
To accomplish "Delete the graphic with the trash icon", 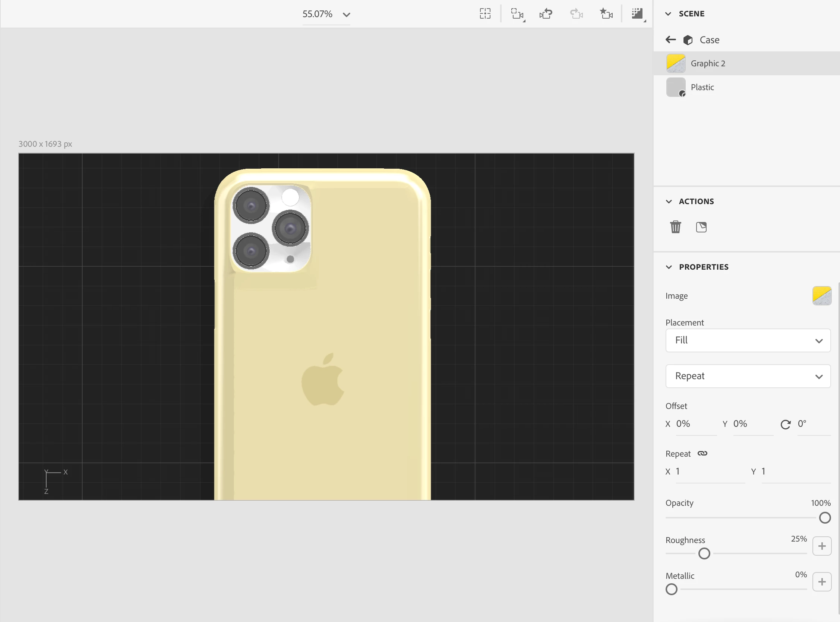I will (x=675, y=227).
